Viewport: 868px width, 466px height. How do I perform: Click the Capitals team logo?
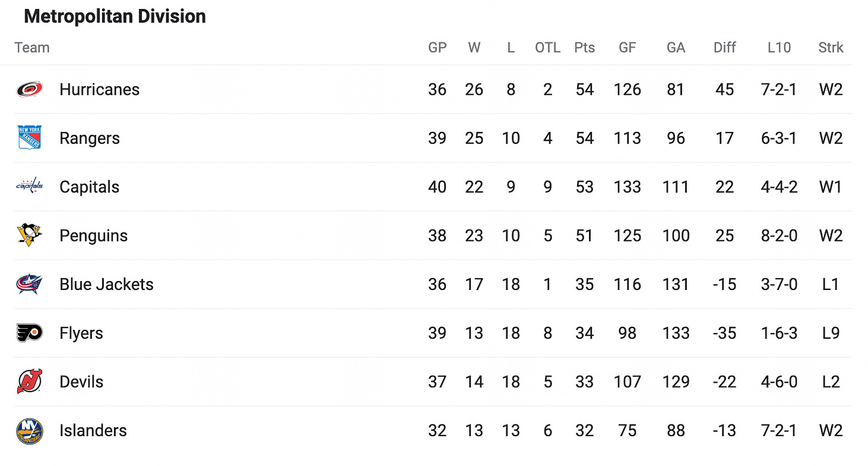pyautogui.click(x=29, y=186)
